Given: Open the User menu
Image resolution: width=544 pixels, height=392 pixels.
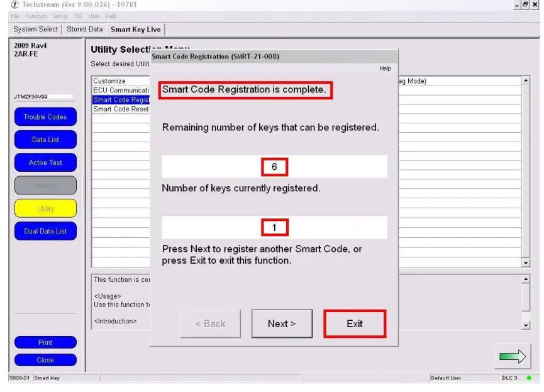Looking at the screenshot, I should (94, 16).
